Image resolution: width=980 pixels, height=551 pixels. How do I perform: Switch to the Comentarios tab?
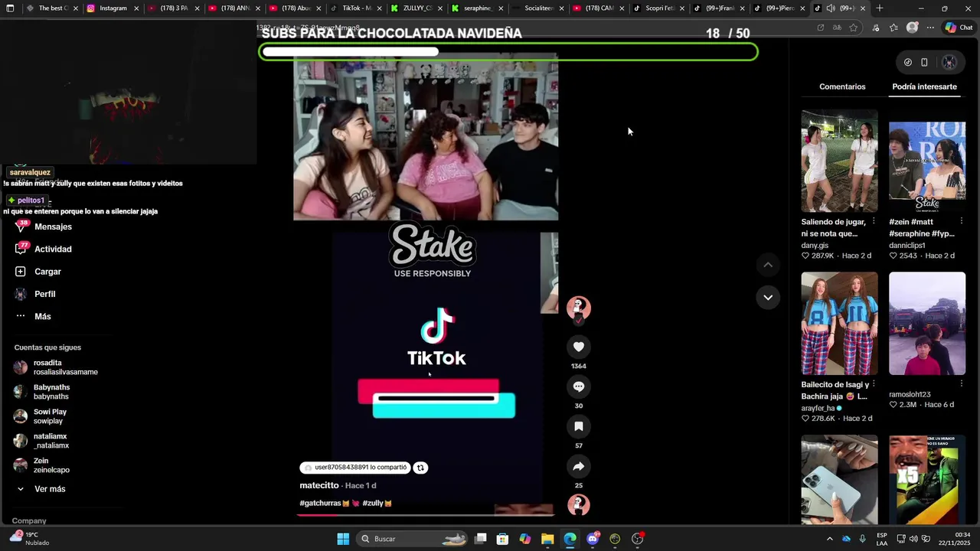pyautogui.click(x=842, y=86)
